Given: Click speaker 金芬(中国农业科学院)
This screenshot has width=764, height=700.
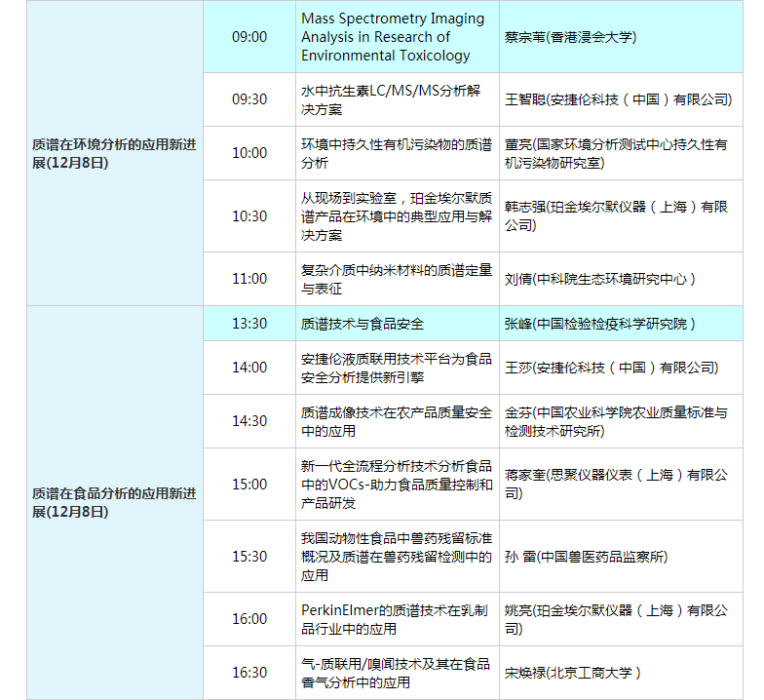Looking at the screenshot, I should 616,421.
